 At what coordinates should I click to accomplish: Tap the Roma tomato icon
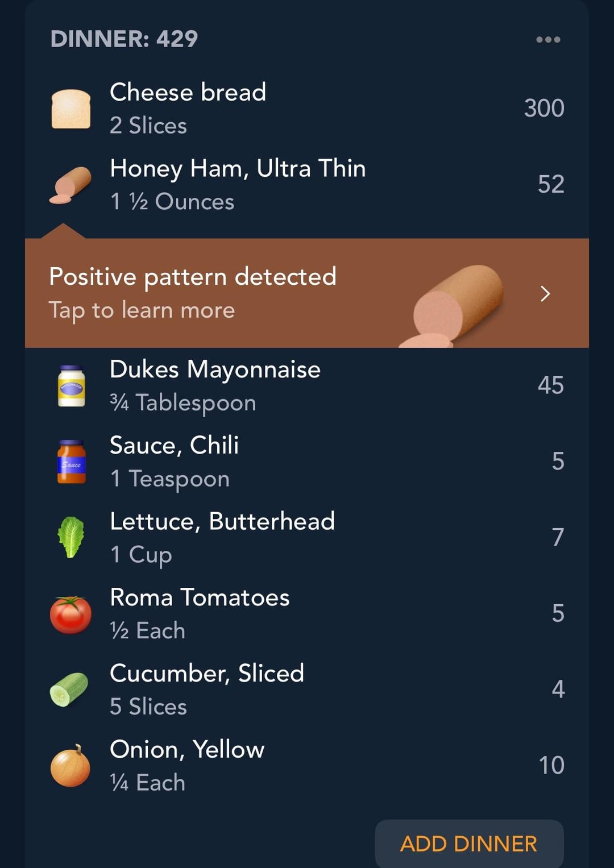tap(70, 614)
